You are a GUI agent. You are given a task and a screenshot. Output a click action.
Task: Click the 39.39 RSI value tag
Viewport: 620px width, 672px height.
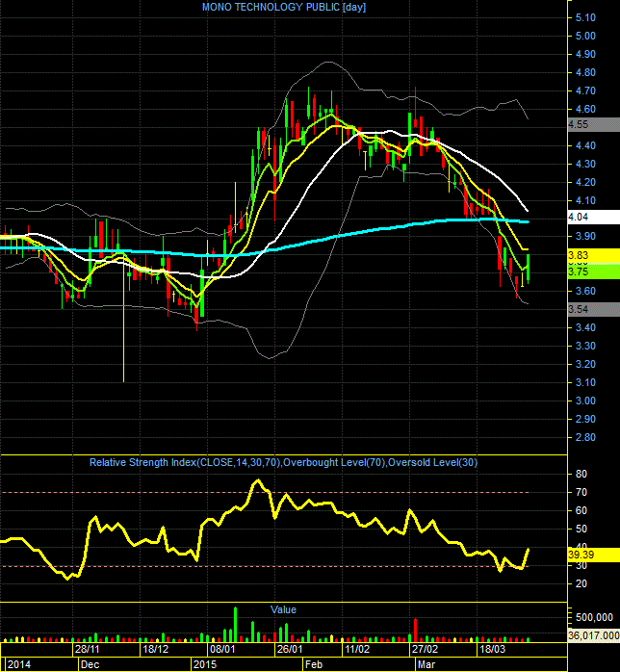click(593, 555)
